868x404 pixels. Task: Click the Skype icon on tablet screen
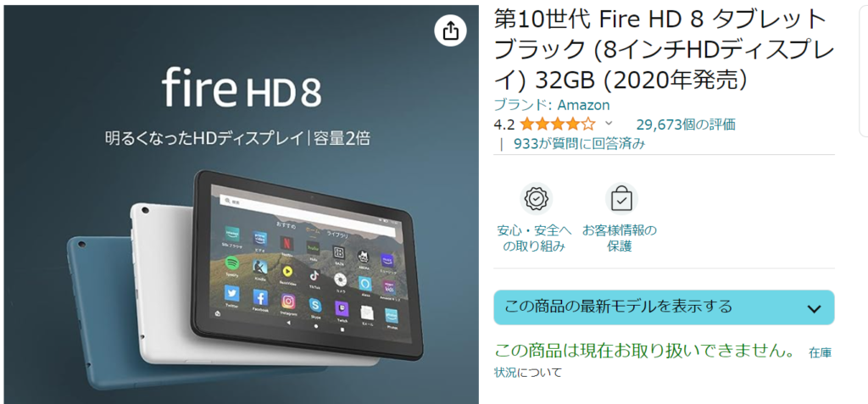pos(315,305)
